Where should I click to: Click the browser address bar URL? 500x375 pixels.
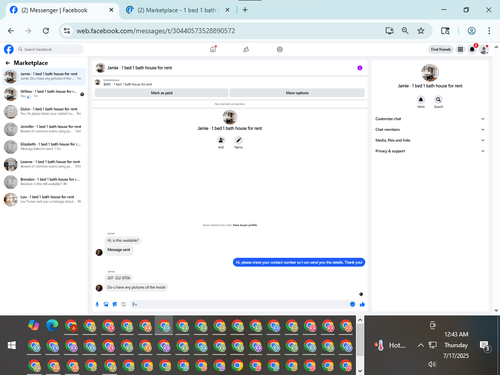[156, 31]
